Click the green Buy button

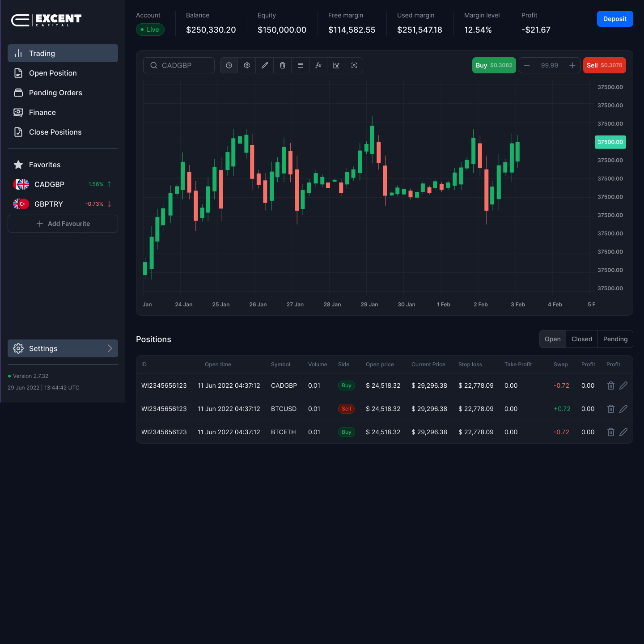click(494, 65)
